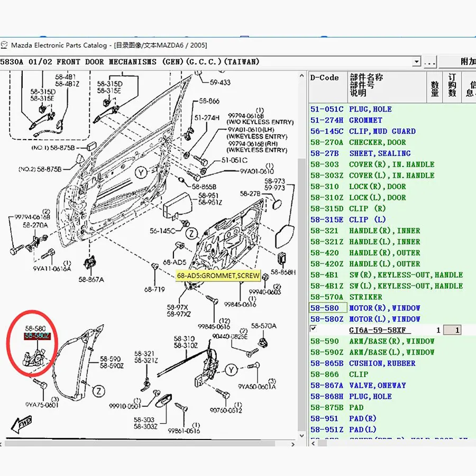The image size is (476, 476).
Task: Select the 58-590 ARM/BASE(R), WINDOW row
Action: pos(392,341)
